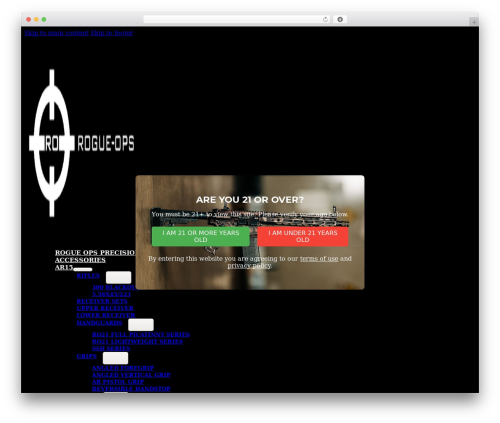Follow the Skip to footer link
500x423 pixels.
point(112,33)
